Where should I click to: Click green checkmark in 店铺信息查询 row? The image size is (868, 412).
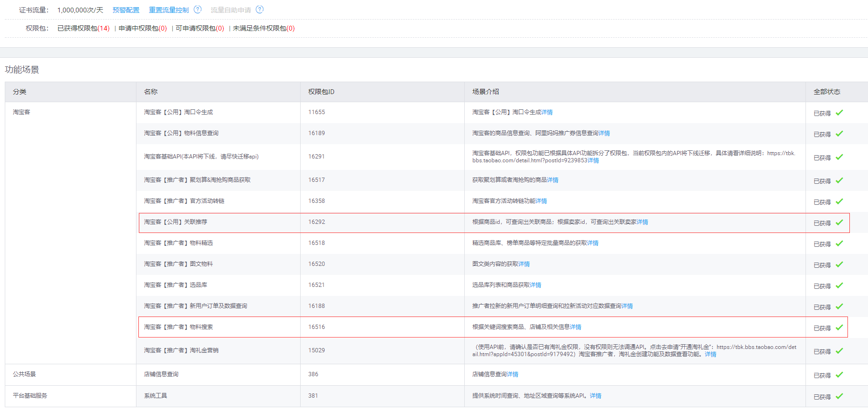(839, 375)
